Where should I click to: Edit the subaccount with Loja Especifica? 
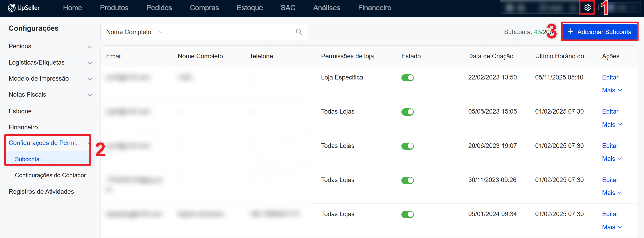(x=610, y=77)
